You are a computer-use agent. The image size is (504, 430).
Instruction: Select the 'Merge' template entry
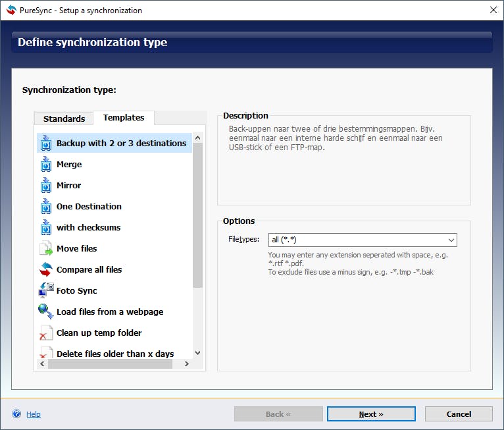tap(114, 165)
